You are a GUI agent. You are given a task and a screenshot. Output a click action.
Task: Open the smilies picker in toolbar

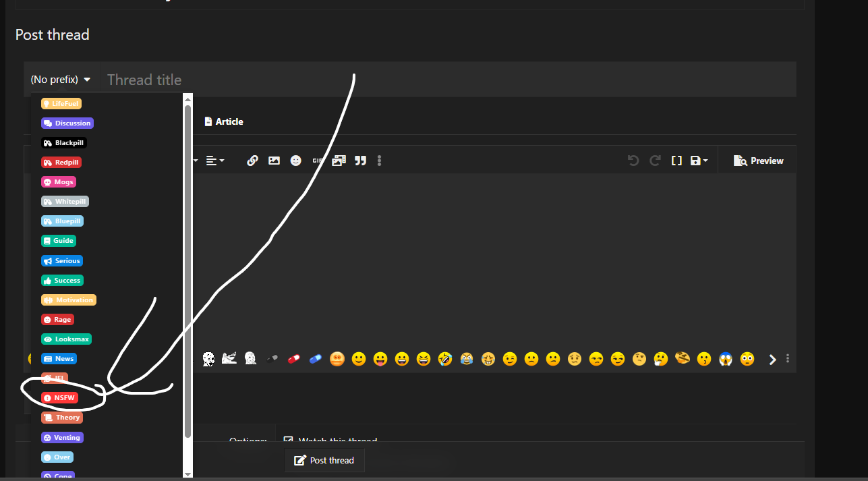[295, 161]
